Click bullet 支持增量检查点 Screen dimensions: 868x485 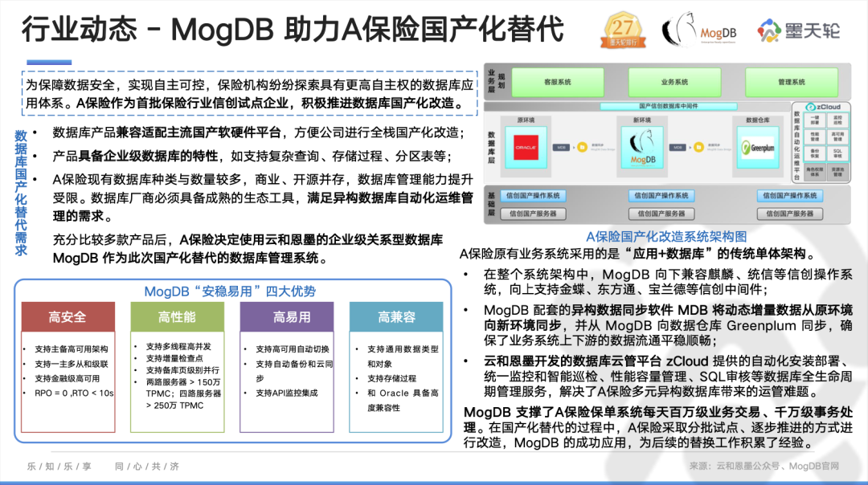click(174, 358)
